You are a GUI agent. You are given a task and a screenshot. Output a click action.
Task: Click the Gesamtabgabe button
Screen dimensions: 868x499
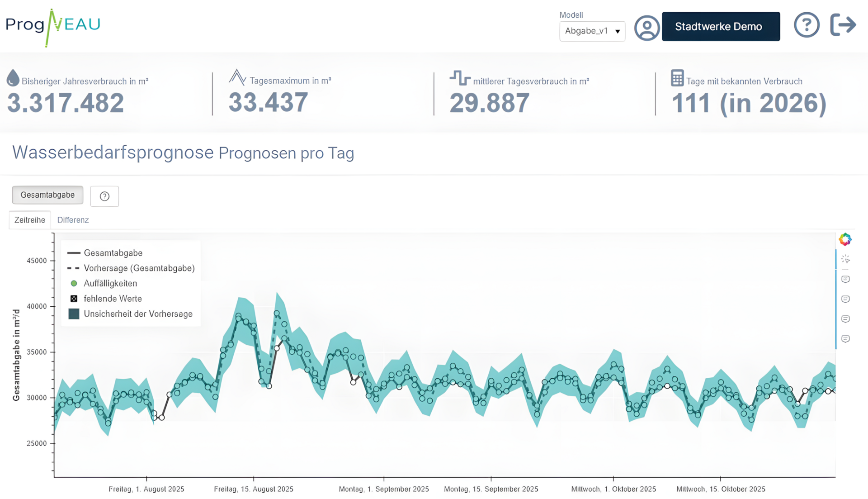click(47, 195)
